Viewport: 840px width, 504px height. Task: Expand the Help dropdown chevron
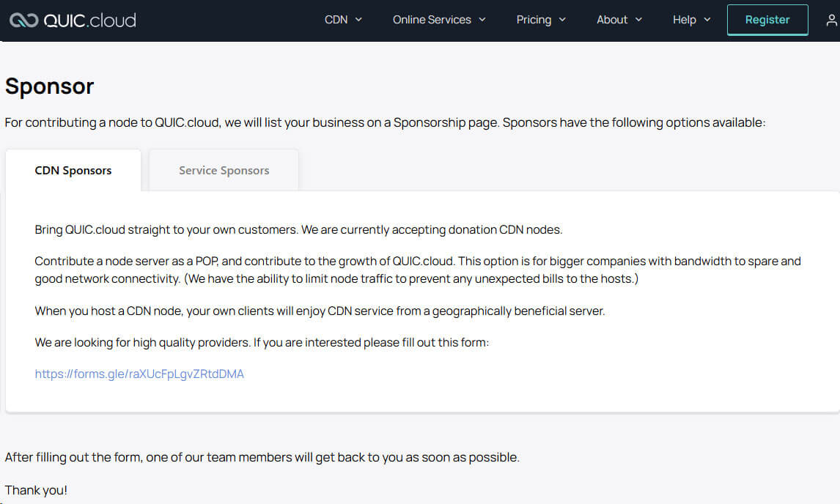click(707, 20)
